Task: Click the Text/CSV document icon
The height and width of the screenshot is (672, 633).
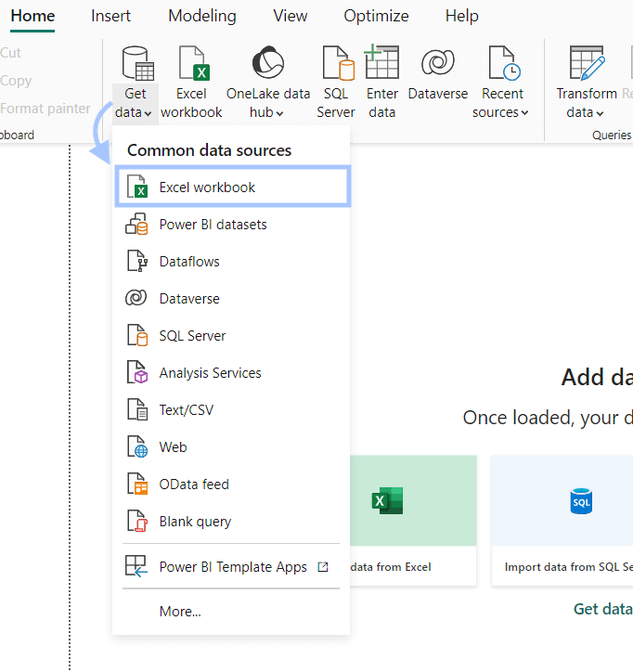Action: point(137,409)
